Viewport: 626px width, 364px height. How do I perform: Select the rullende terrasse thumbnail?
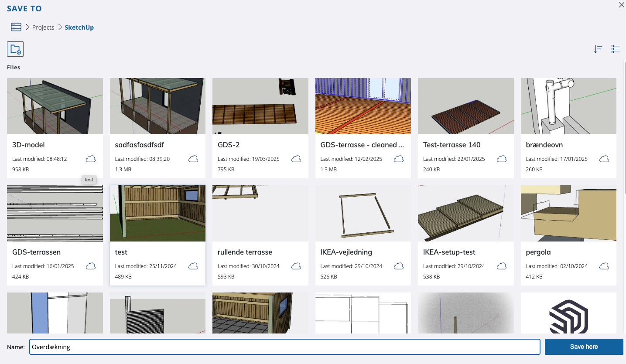pyautogui.click(x=260, y=214)
